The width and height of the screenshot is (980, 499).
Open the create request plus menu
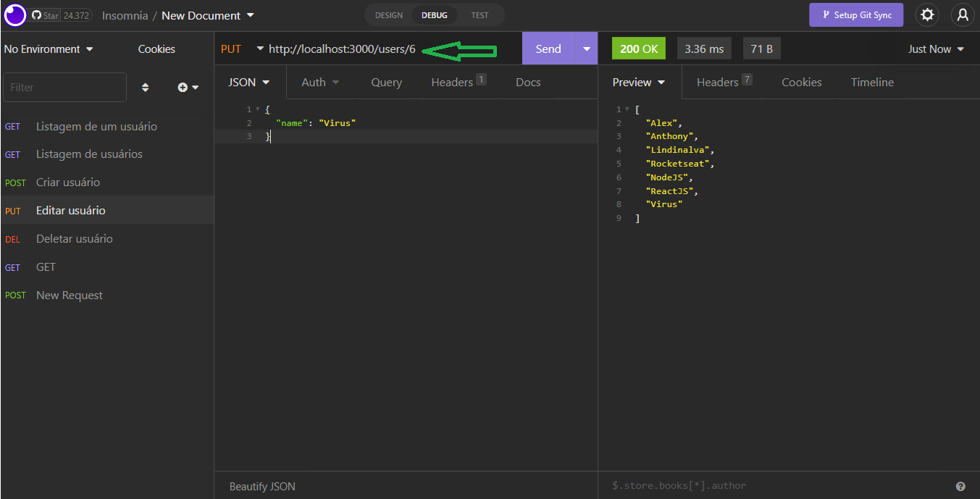click(x=188, y=87)
